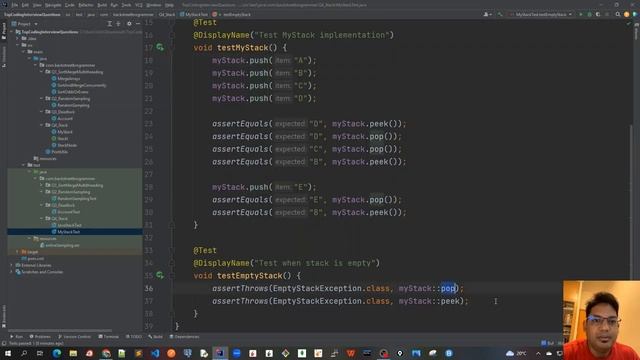Open the Search Everywhere magnifier icon

pyautogui.click(x=618, y=14)
